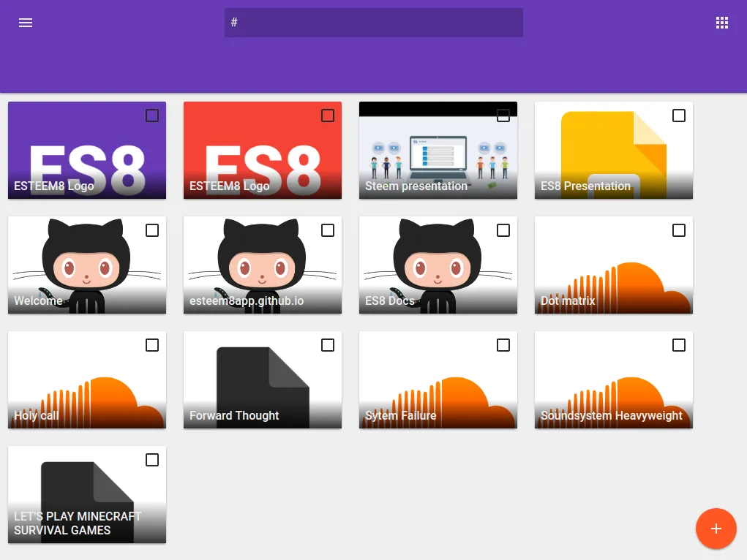Open the purple ESTEEM8 Logo card
The height and width of the screenshot is (560, 747).
87,150
